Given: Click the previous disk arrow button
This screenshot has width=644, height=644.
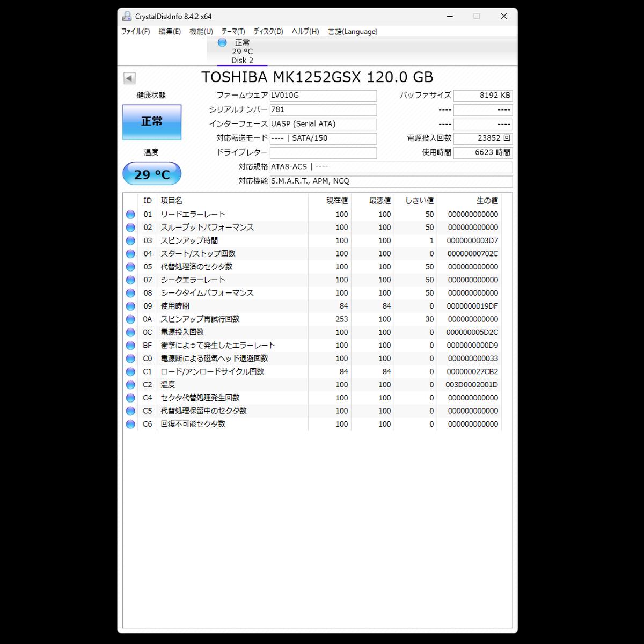Looking at the screenshot, I should click(x=129, y=78).
